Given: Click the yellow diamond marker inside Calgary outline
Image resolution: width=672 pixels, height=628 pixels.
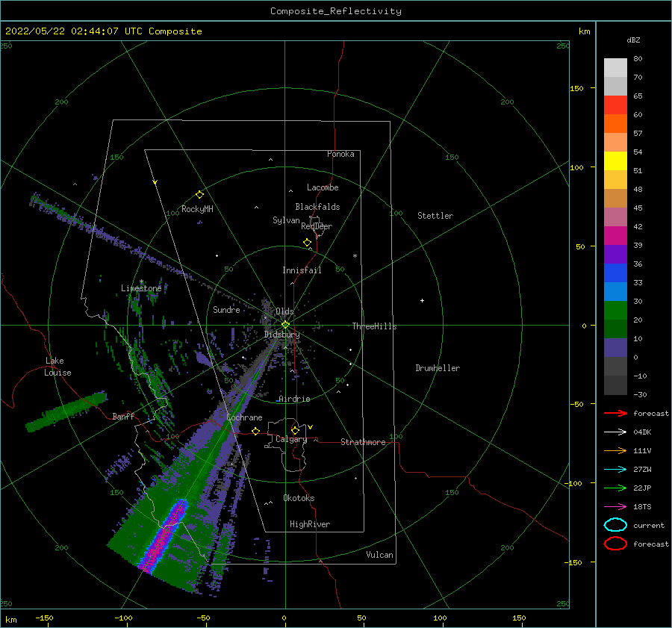Looking at the screenshot, I should pos(295,430).
